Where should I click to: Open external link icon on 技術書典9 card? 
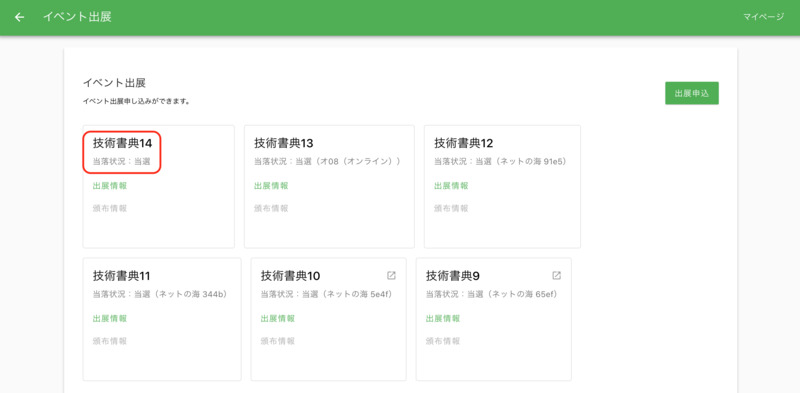[x=557, y=276]
